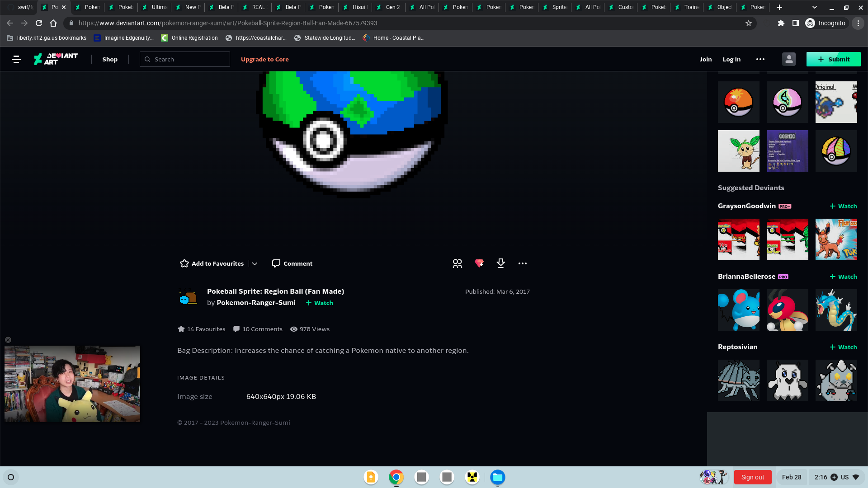View 10 Comments
Viewport: 868px width, 488px height.
258,329
